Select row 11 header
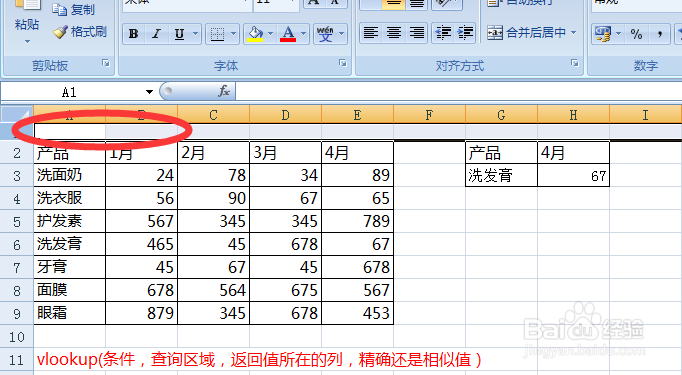The image size is (682, 375). click(17, 360)
